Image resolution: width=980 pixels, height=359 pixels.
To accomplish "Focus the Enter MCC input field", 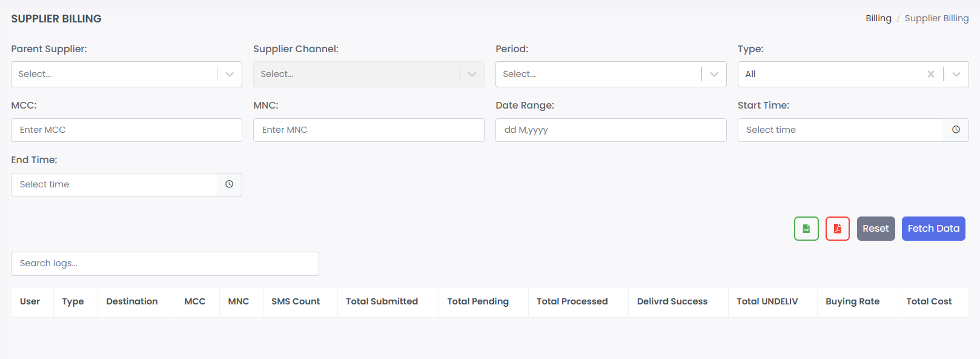I will point(127,130).
